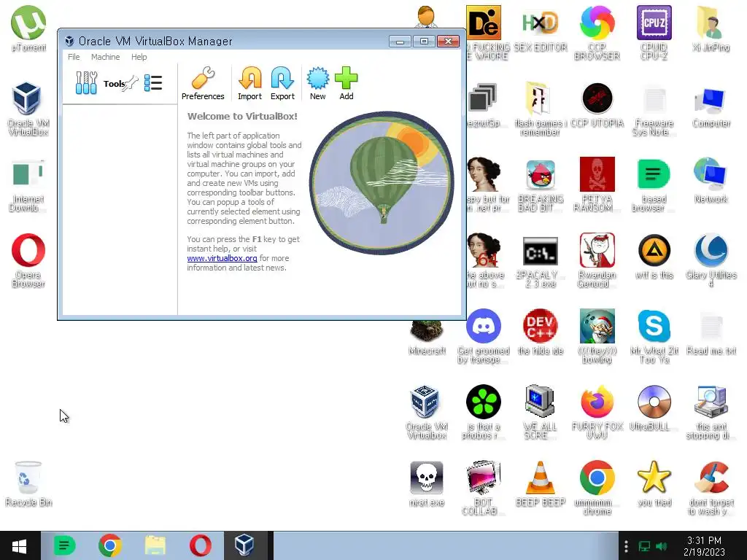This screenshot has height=560, width=747.
Task: Open the taskbar clock and date
Action: (x=704, y=546)
